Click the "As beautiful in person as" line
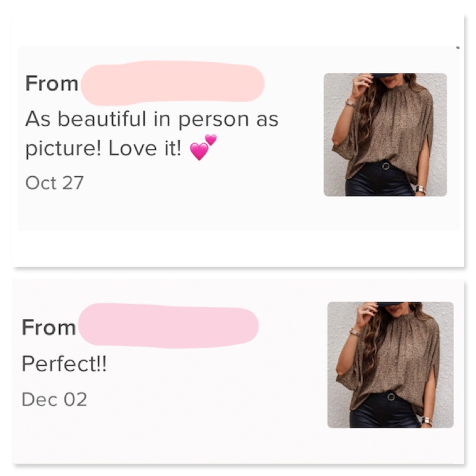Image resolution: width=476 pixels, height=476 pixels. coord(152,119)
